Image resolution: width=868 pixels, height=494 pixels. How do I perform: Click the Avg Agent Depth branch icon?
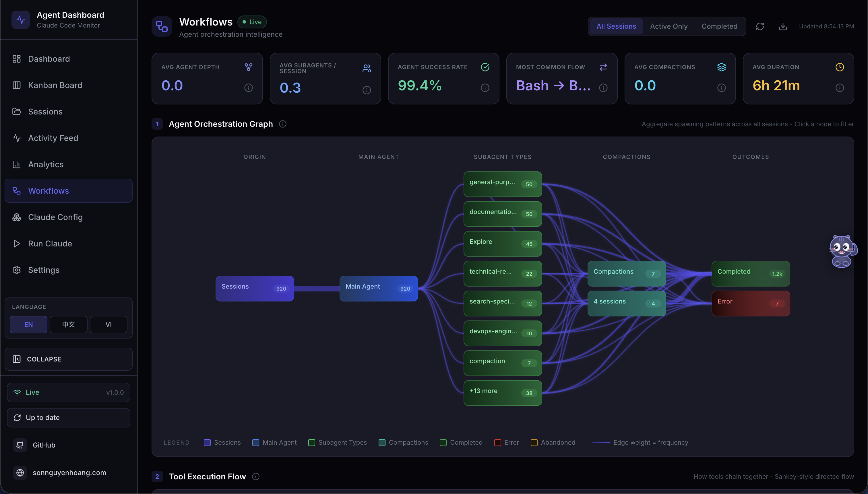click(x=249, y=67)
